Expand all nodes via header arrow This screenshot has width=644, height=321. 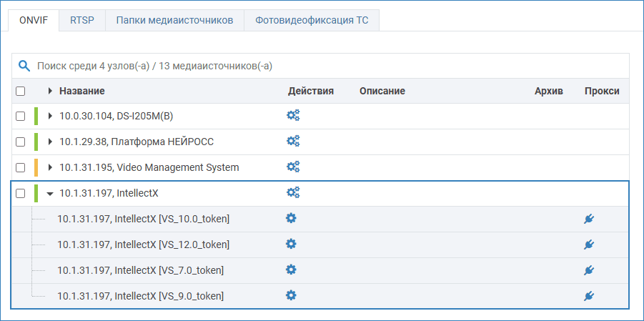50,91
